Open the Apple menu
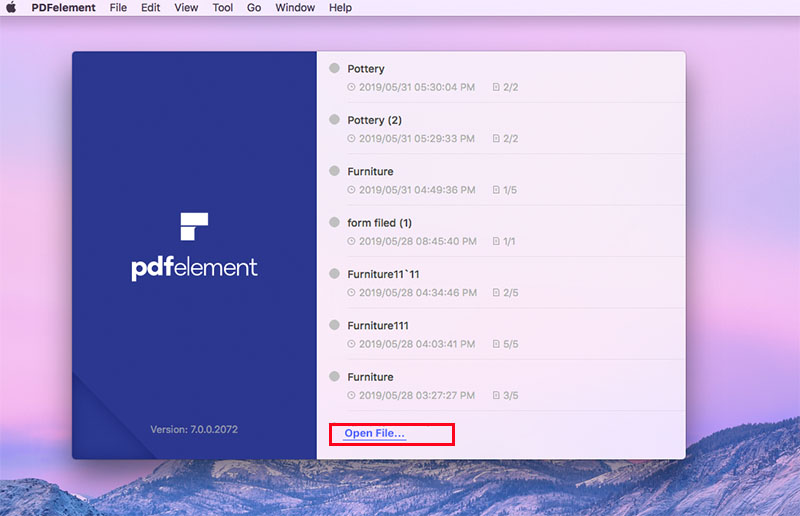The height and width of the screenshot is (516, 800). (x=11, y=8)
